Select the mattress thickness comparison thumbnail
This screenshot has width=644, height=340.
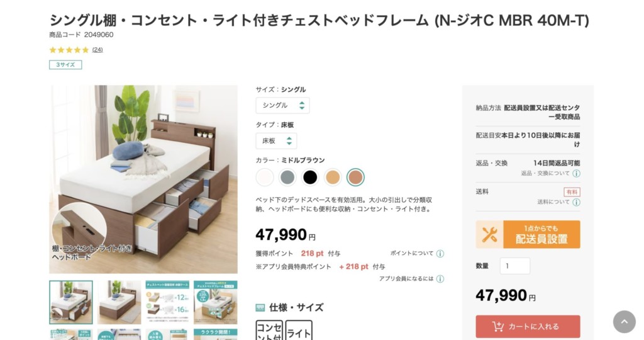click(167, 302)
